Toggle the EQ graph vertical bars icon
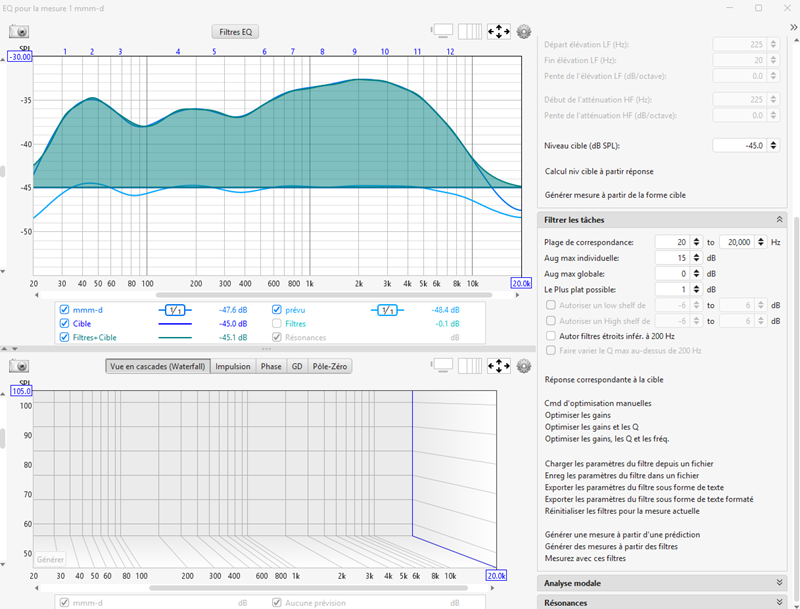The image size is (800, 609). pos(470,32)
